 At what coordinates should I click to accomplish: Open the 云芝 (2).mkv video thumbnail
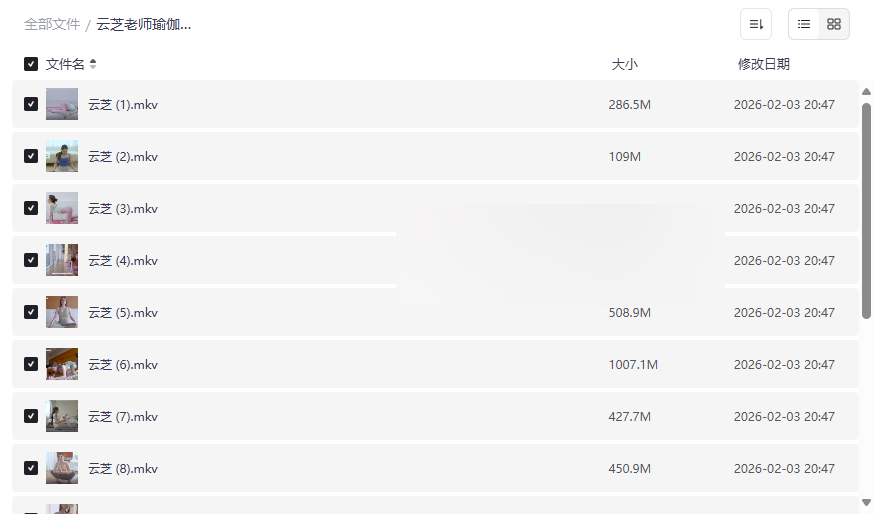point(62,156)
